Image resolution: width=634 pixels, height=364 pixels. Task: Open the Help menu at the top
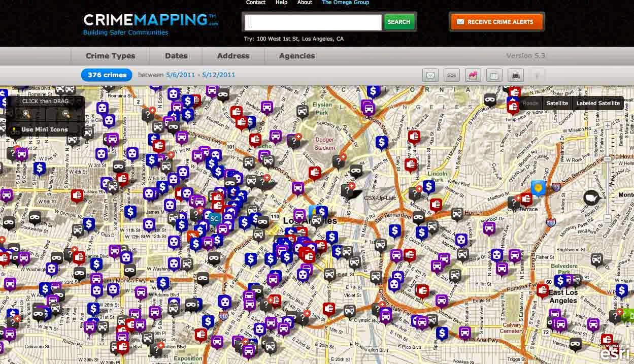pos(281,3)
